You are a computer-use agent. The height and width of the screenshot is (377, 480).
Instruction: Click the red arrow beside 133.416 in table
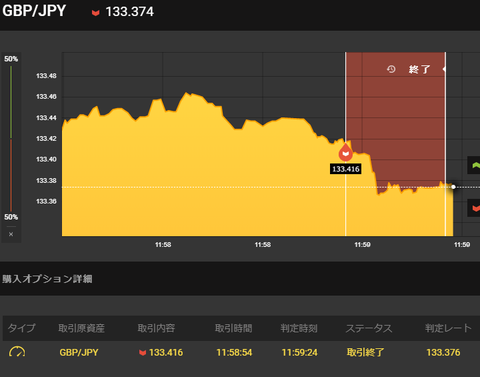coord(143,352)
